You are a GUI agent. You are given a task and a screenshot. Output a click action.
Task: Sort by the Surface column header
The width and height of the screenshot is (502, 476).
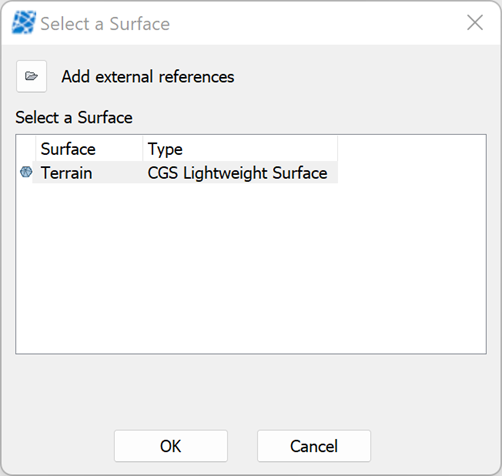[x=89, y=149]
